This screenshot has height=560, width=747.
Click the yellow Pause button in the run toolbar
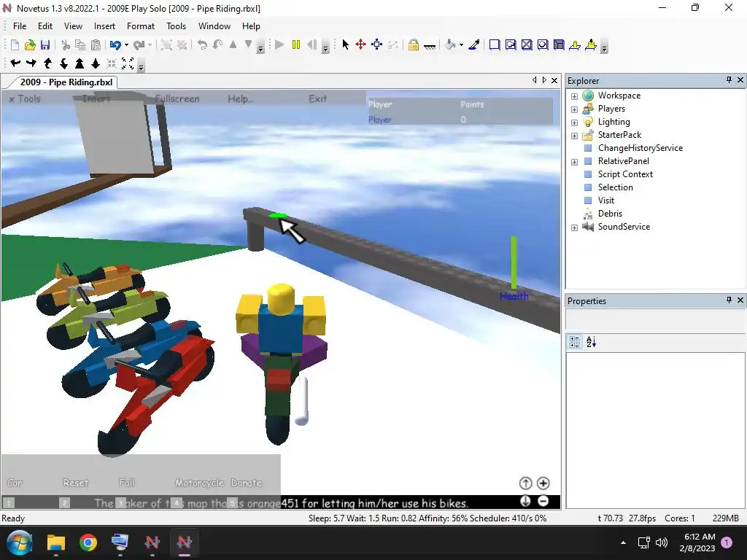(296, 44)
